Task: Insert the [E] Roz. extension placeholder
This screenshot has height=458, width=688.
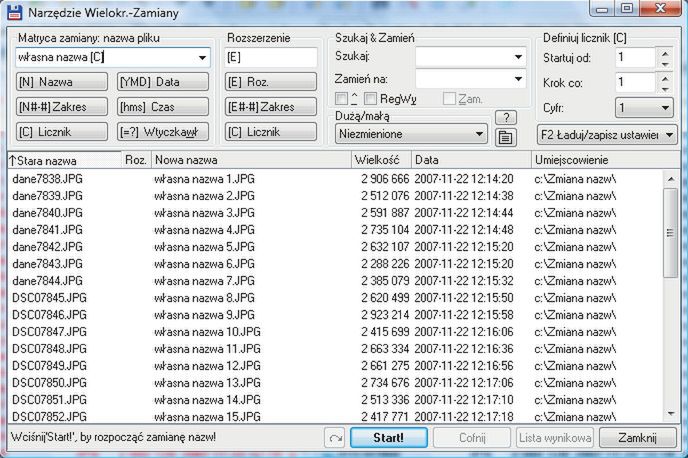Action: click(271, 82)
